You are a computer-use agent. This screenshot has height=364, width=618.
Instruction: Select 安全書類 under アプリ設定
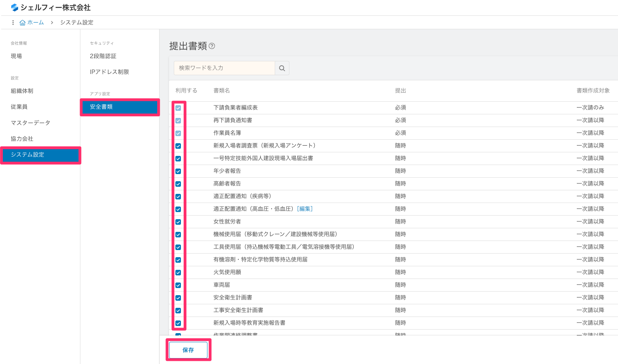(x=101, y=106)
